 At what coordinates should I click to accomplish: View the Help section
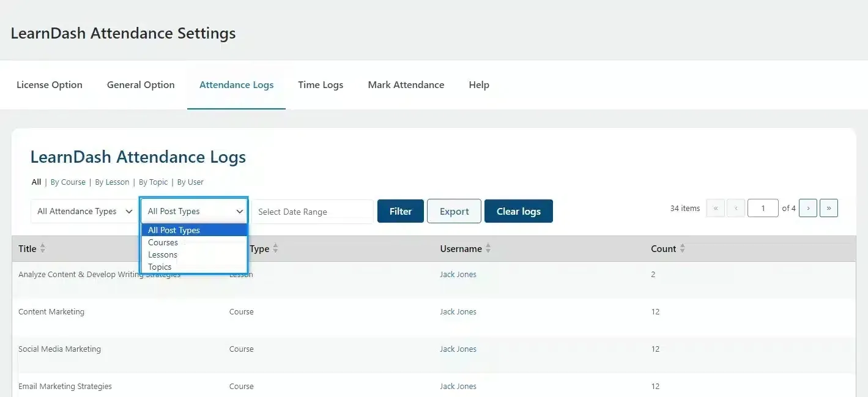tap(479, 84)
